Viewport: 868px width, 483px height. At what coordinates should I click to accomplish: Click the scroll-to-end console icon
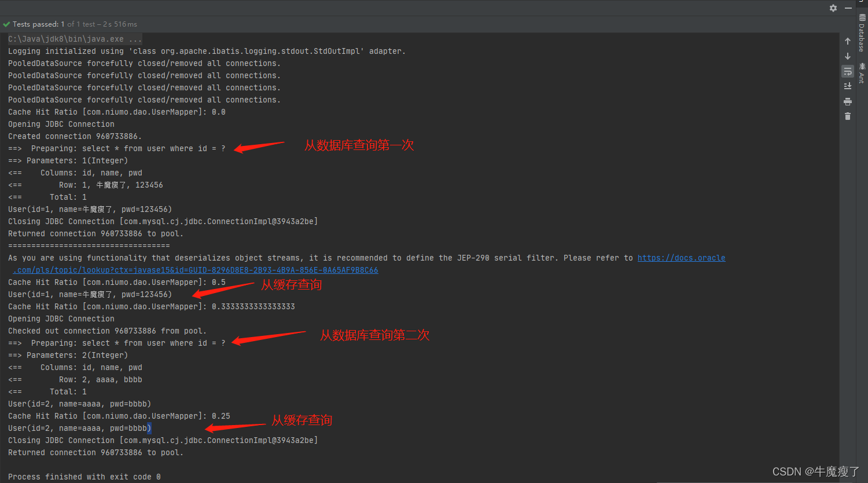pyautogui.click(x=848, y=86)
